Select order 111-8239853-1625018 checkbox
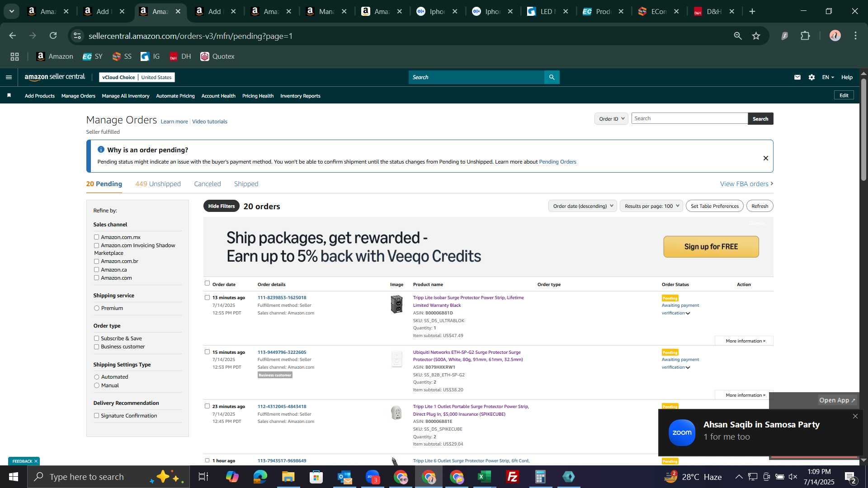Viewport: 868px width, 488px height. pyautogui.click(x=207, y=297)
